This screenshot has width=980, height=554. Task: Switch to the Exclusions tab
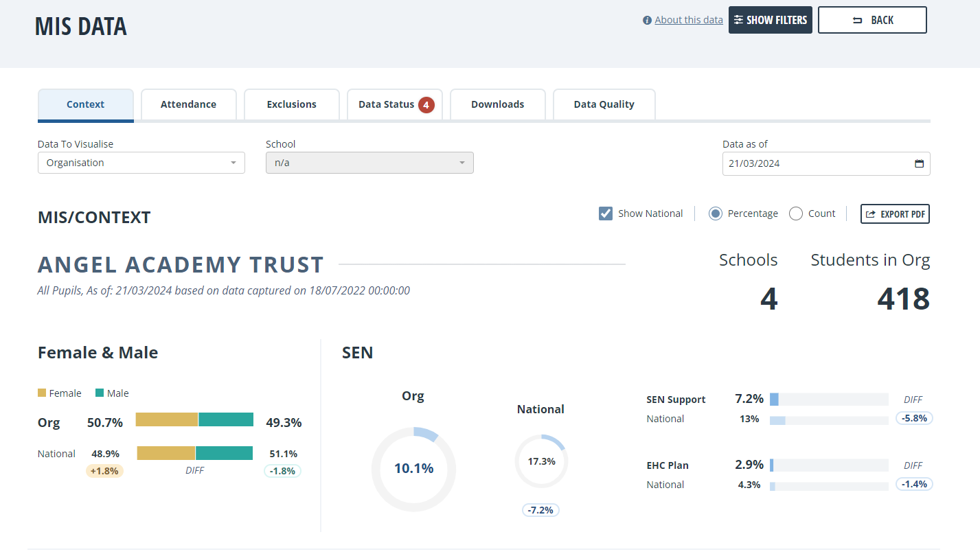292,105
